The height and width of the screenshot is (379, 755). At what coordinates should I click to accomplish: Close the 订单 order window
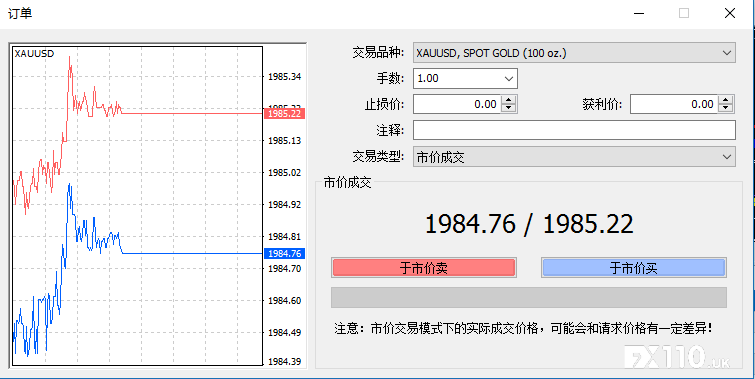coord(730,13)
